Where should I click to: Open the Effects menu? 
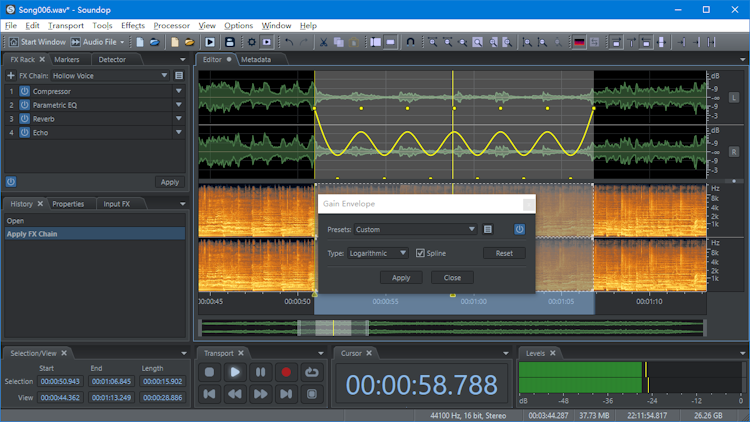point(132,25)
